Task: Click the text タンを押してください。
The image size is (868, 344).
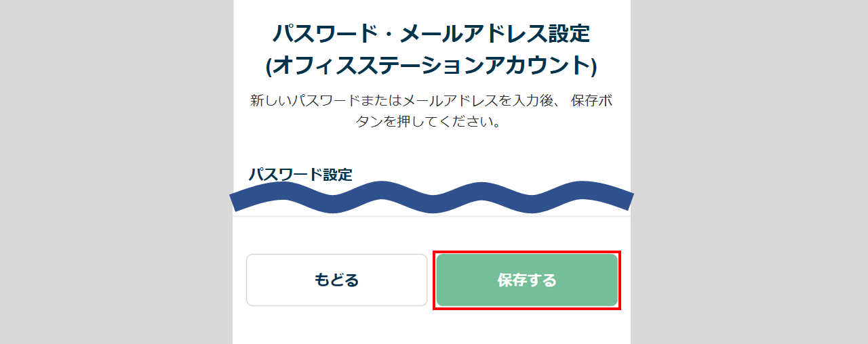Action: pyautogui.click(x=431, y=124)
